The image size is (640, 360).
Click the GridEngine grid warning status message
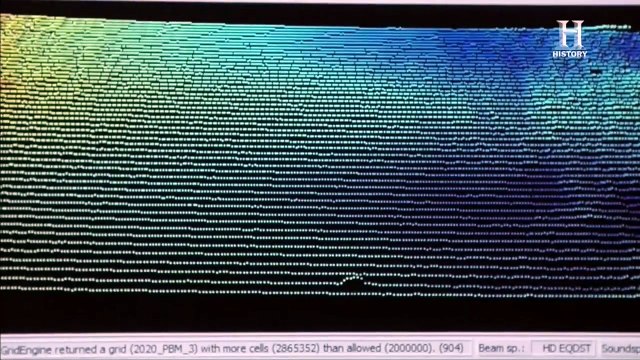tap(232, 349)
